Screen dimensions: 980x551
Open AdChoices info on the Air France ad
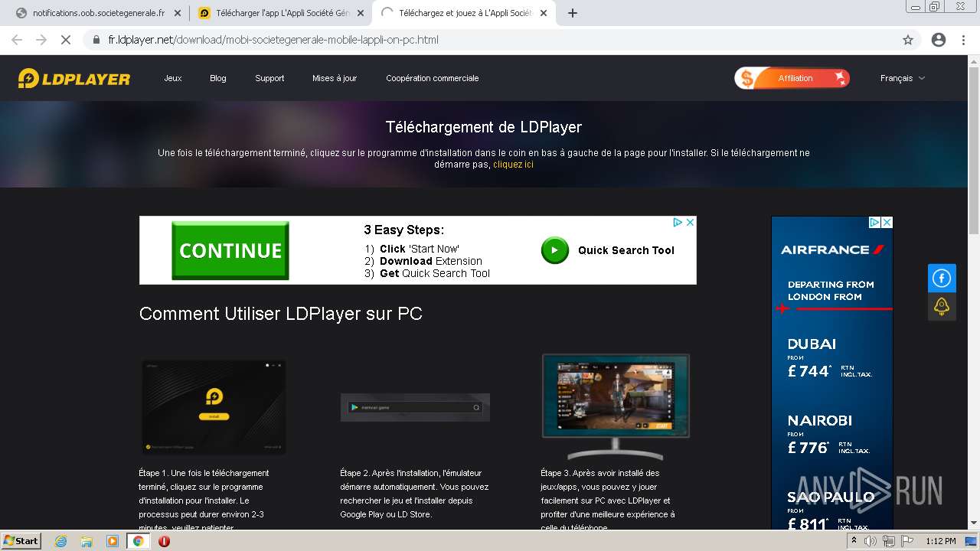[x=874, y=222]
